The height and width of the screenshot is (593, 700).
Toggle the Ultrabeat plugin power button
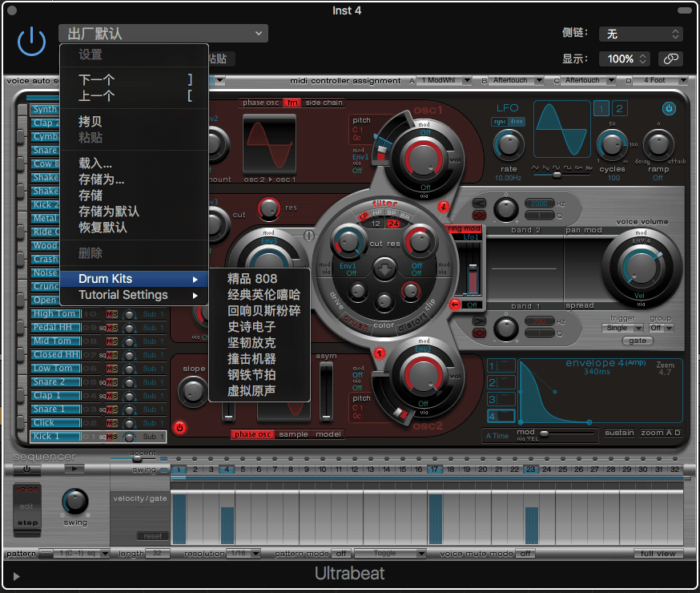coord(32,40)
